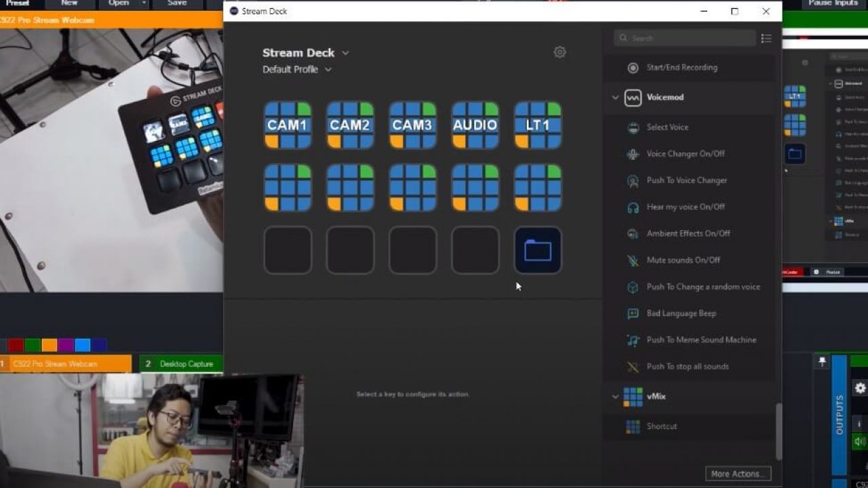Image resolution: width=868 pixels, height=488 pixels.
Task: Select Voice Changer On/Off action
Action: click(685, 154)
